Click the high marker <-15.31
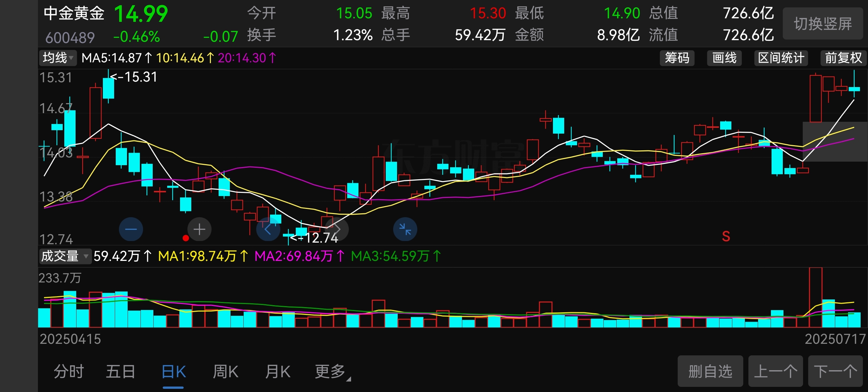The height and width of the screenshot is (392, 868). click(134, 77)
